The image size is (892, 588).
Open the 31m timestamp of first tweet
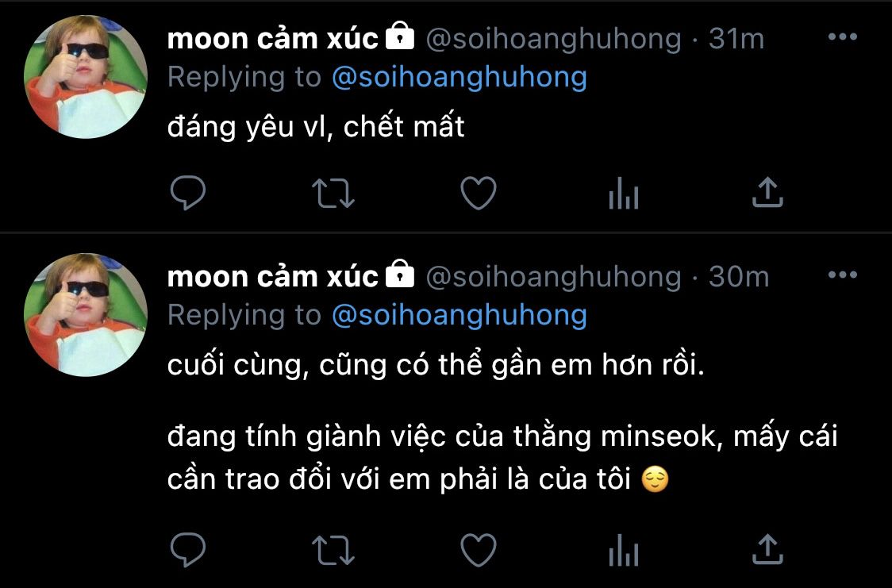(x=736, y=39)
